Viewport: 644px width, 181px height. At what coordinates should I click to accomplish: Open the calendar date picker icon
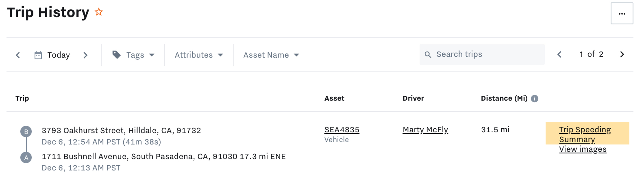38,55
